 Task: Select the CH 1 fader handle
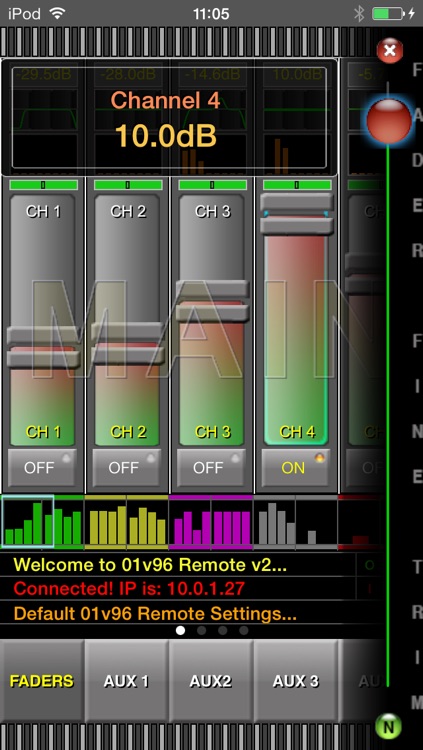click(x=43, y=347)
